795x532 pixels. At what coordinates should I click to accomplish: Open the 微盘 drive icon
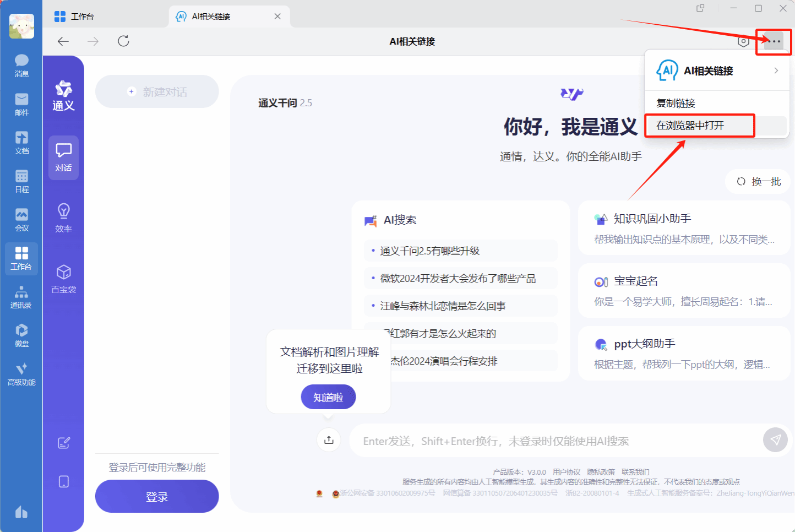(x=21, y=335)
